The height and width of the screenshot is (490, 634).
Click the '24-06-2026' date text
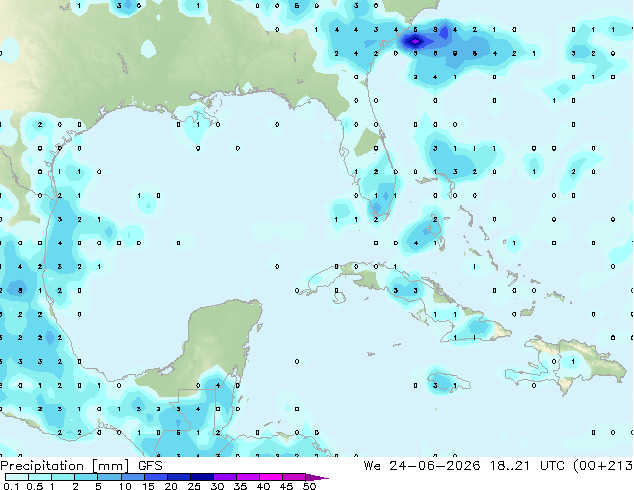pos(435,466)
